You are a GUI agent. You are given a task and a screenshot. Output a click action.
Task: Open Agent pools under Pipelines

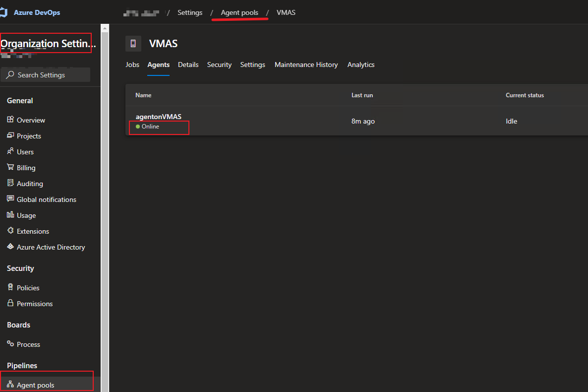click(x=35, y=385)
